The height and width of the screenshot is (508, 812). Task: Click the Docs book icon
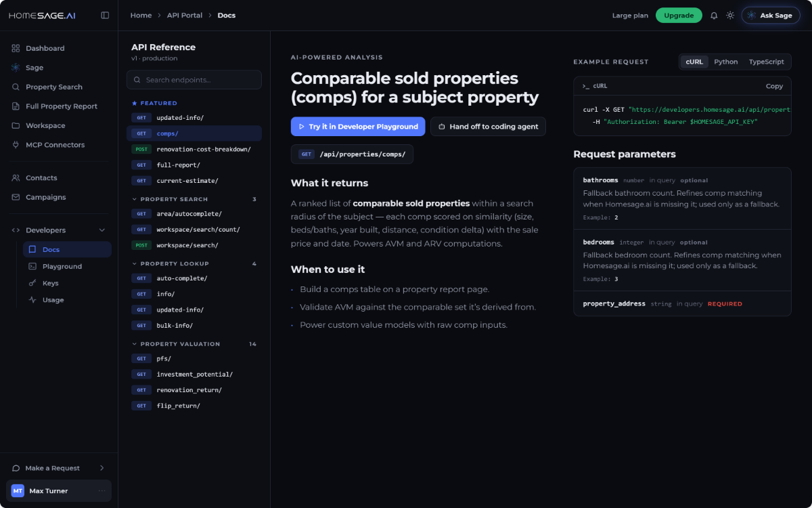click(32, 249)
